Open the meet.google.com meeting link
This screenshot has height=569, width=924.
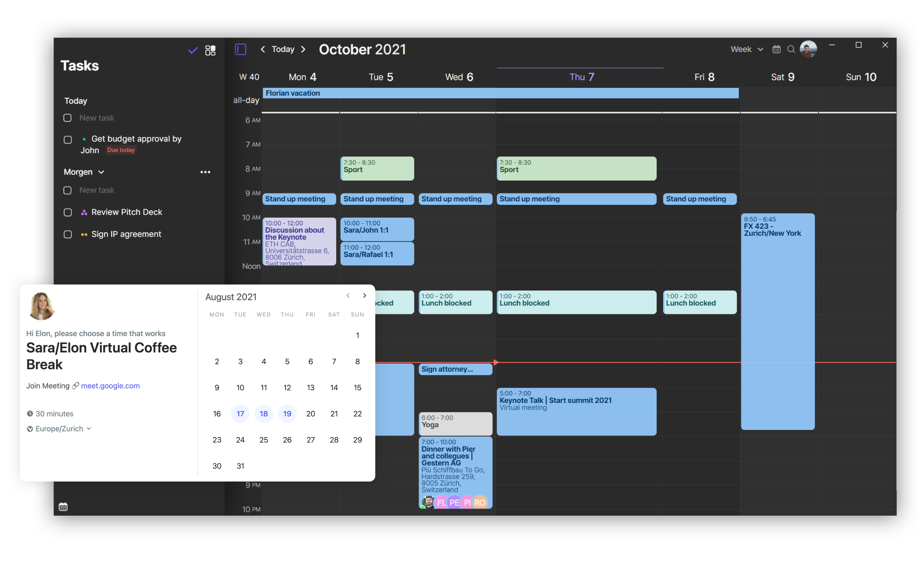point(110,386)
